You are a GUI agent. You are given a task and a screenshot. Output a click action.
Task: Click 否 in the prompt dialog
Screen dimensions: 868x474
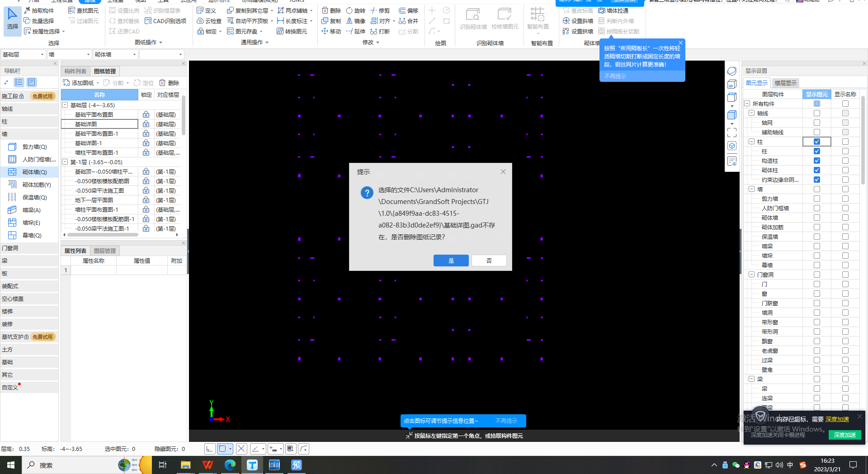coord(489,261)
